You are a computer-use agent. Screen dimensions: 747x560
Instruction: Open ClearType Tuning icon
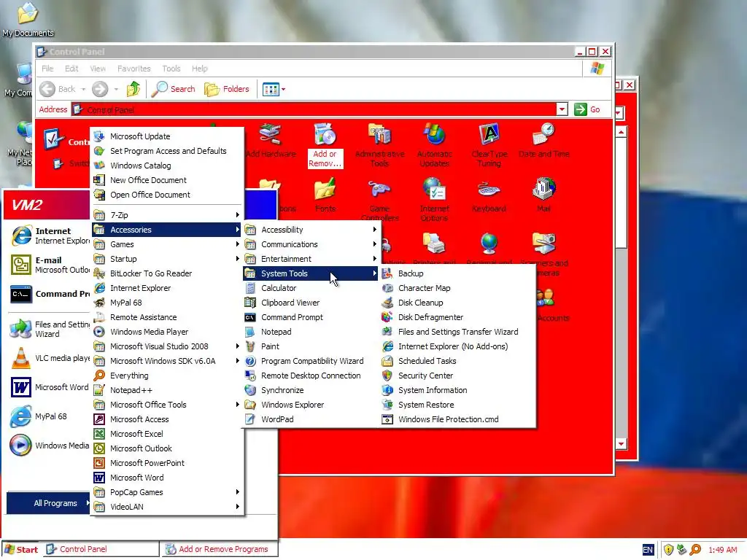click(489, 145)
